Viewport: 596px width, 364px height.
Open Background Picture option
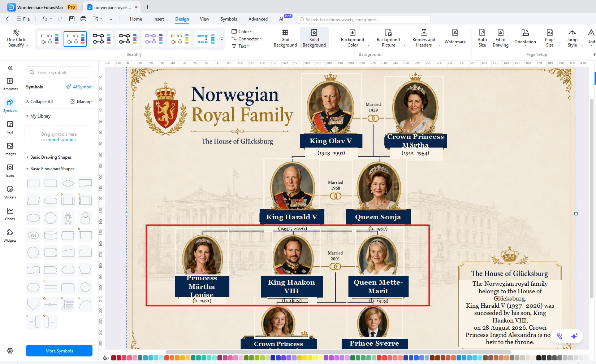[388, 38]
